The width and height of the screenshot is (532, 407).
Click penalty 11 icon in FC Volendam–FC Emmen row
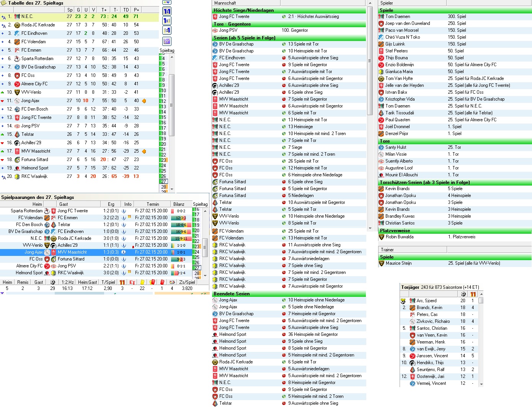[x=130, y=217]
